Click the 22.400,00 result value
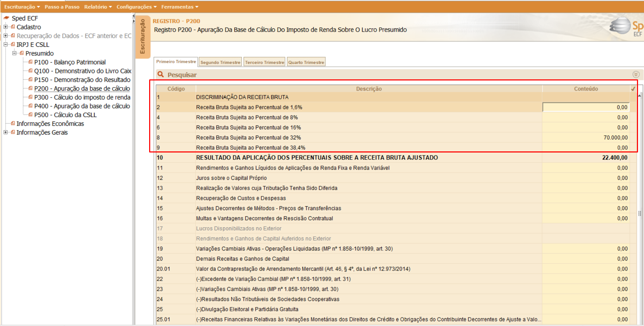Image resolution: width=644 pixels, height=326 pixels. tap(615, 158)
